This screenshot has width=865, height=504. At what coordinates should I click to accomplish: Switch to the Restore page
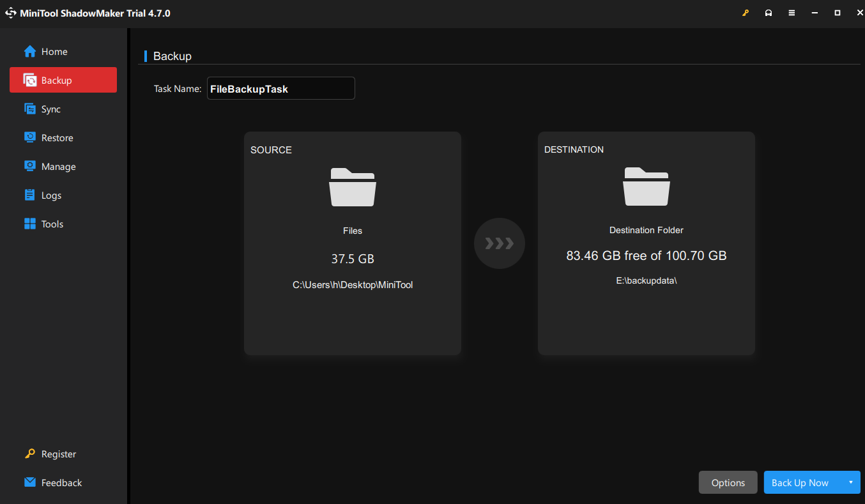(63, 138)
